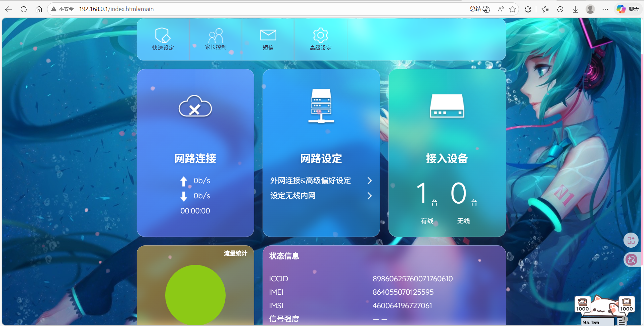This screenshot has width=644, height=326.
Task: Open the browser three-dot menu
Action: 605,9
